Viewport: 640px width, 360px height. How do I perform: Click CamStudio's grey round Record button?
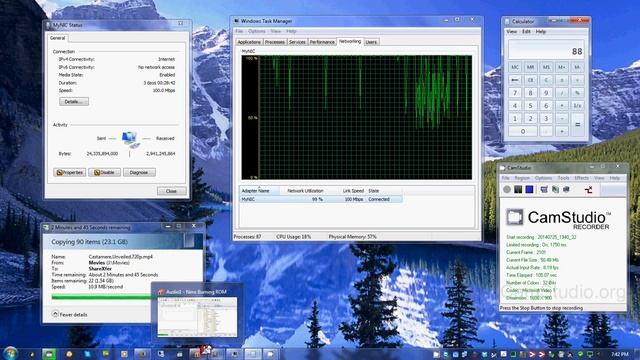click(507, 189)
